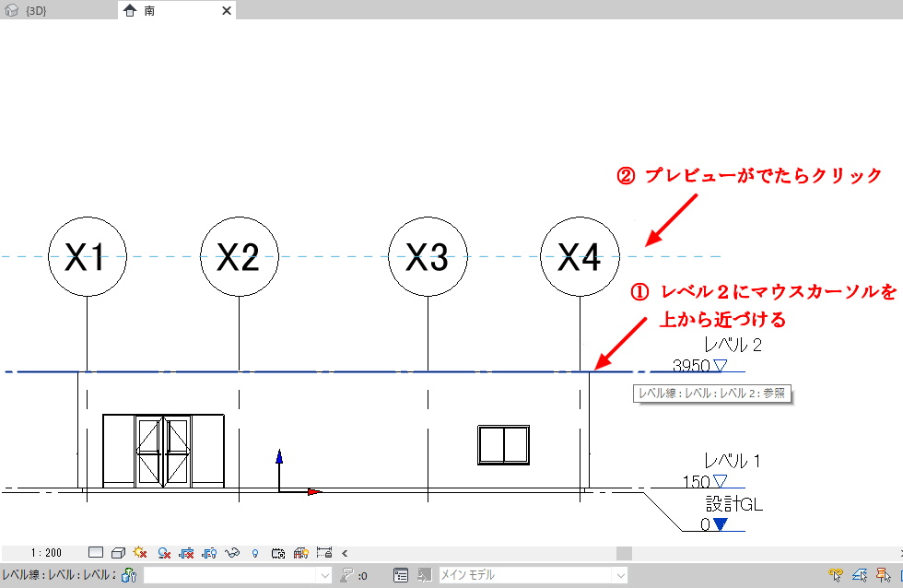Click the レベル 1 level head triangle
The height and width of the screenshot is (588, 903).
pyautogui.click(x=721, y=481)
